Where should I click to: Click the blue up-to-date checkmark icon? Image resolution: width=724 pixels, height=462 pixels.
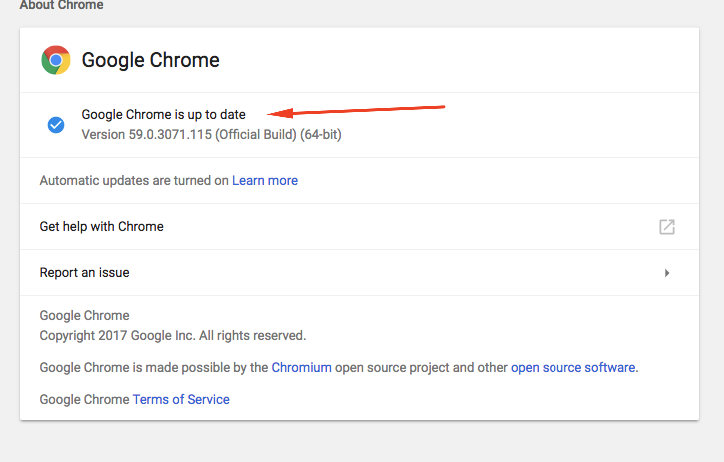tap(56, 125)
